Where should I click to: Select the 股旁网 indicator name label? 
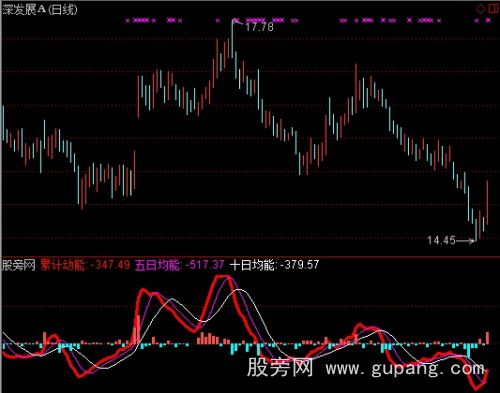pos(19,266)
